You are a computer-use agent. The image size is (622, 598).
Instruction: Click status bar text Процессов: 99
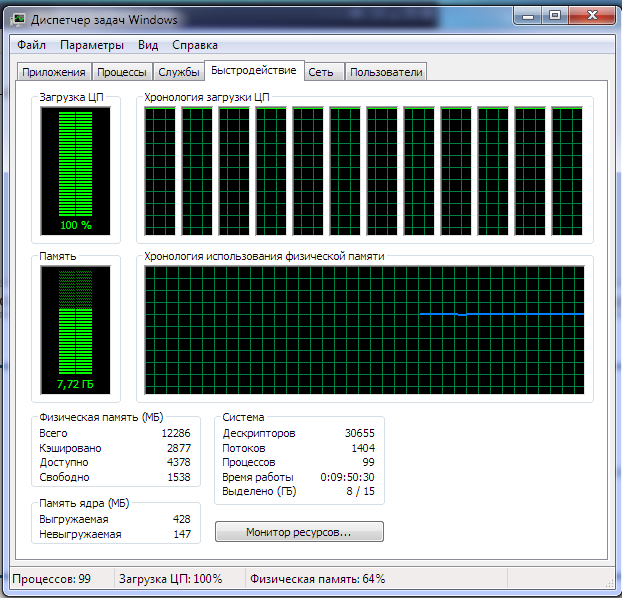click(51, 579)
